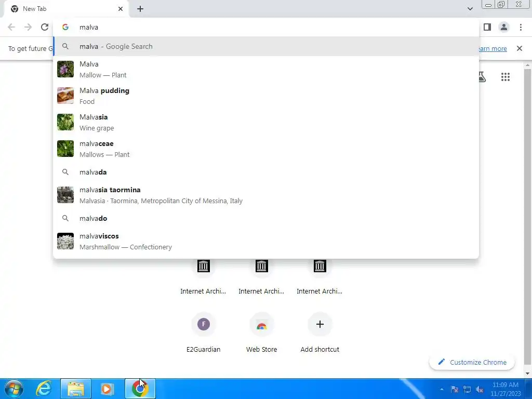
Task: Click the Malva flower thumbnail
Action: (x=65, y=69)
